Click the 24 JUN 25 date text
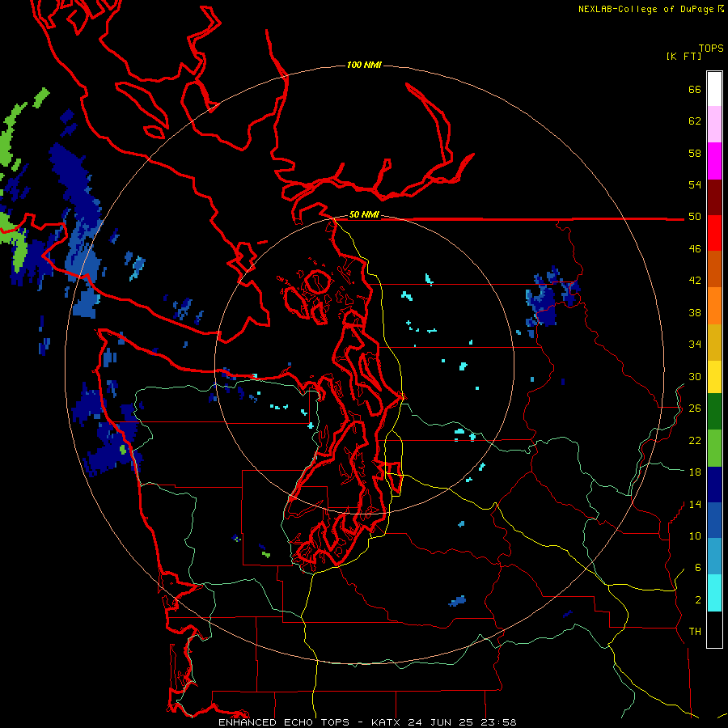Viewport: 728px width, 728px height. (440, 722)
